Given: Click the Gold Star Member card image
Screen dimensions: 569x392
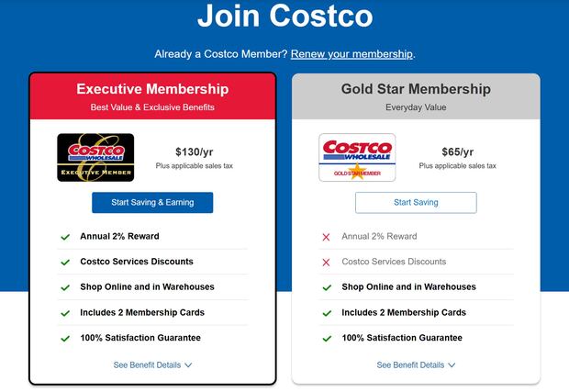Looking at the screenshot, I should point(357,158).
